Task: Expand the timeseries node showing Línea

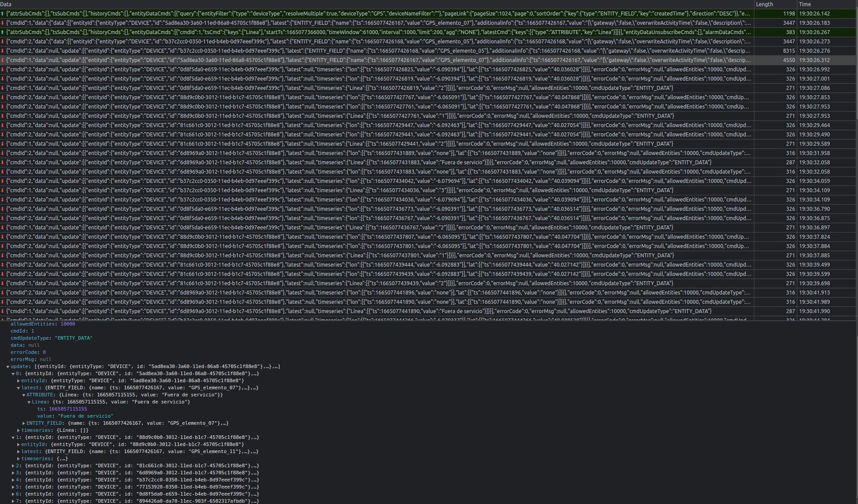Action: coord(19,430)
